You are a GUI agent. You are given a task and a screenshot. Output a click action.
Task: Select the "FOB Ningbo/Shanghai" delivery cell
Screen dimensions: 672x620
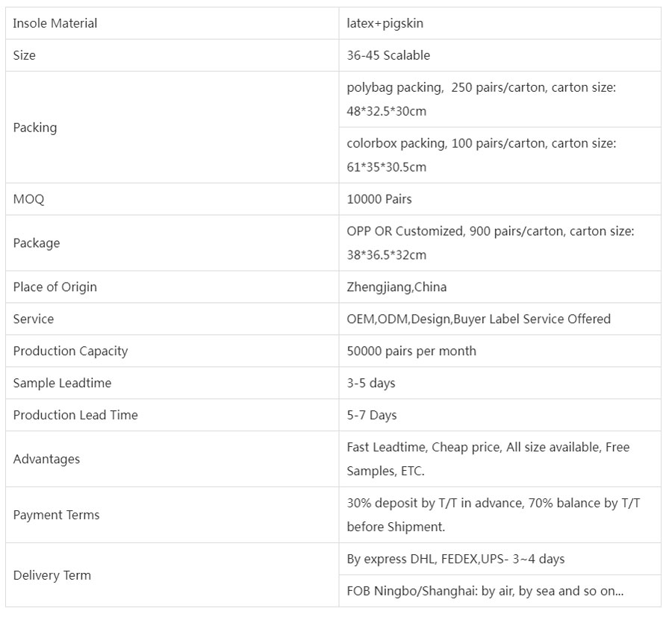click(x=485, y=591)
